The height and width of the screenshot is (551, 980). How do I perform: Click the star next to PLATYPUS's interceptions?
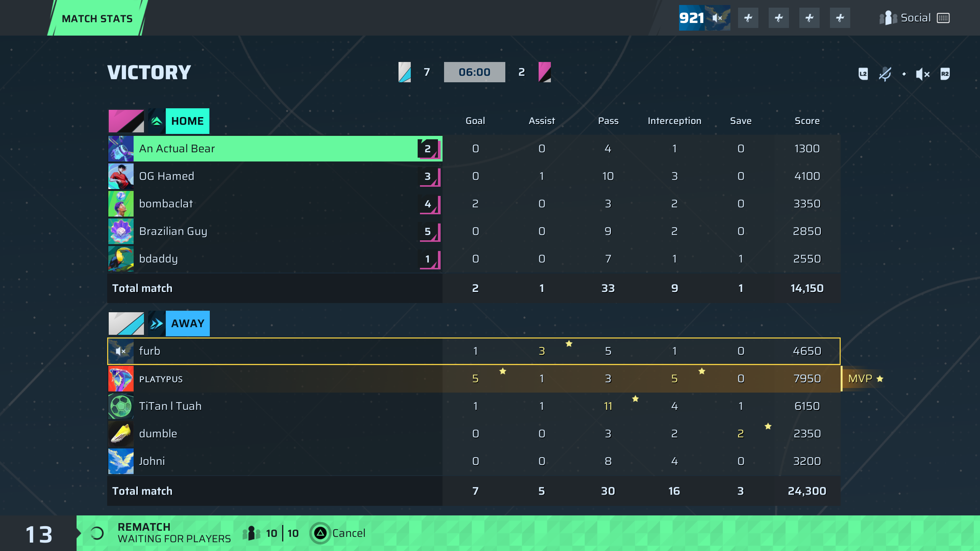[x=702, y=371]
